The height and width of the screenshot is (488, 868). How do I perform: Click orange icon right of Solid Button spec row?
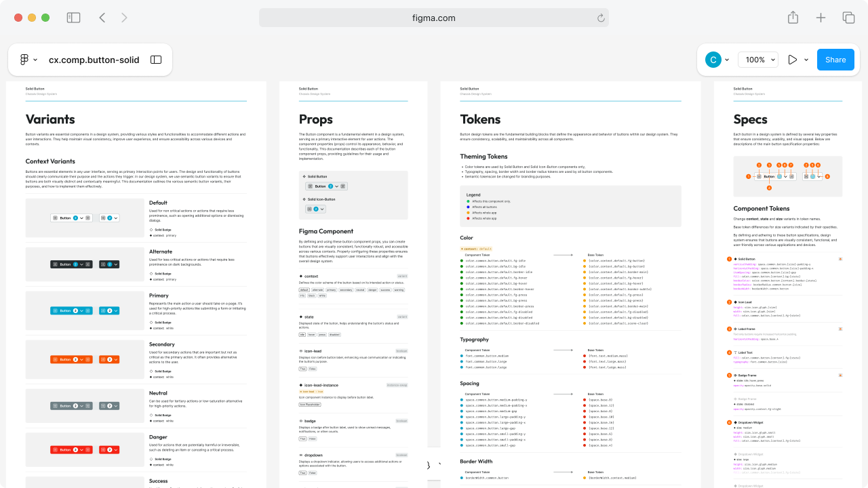pos(841,259)
